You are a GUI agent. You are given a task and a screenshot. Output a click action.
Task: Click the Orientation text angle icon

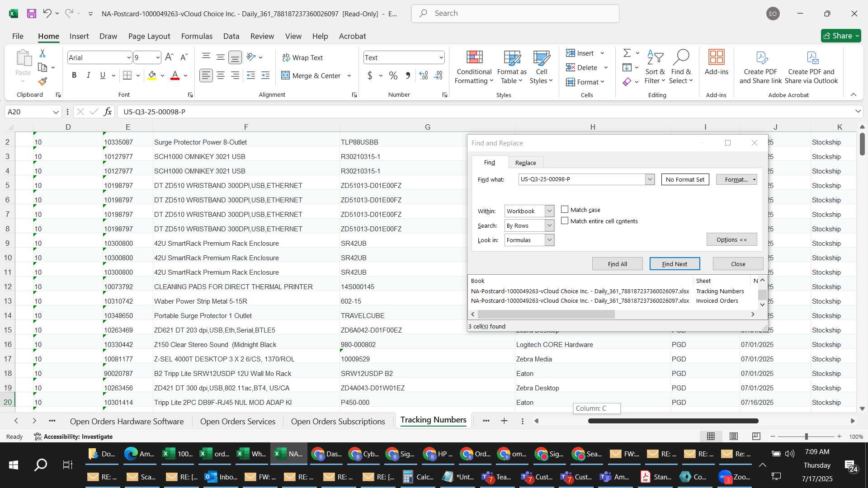251,57
